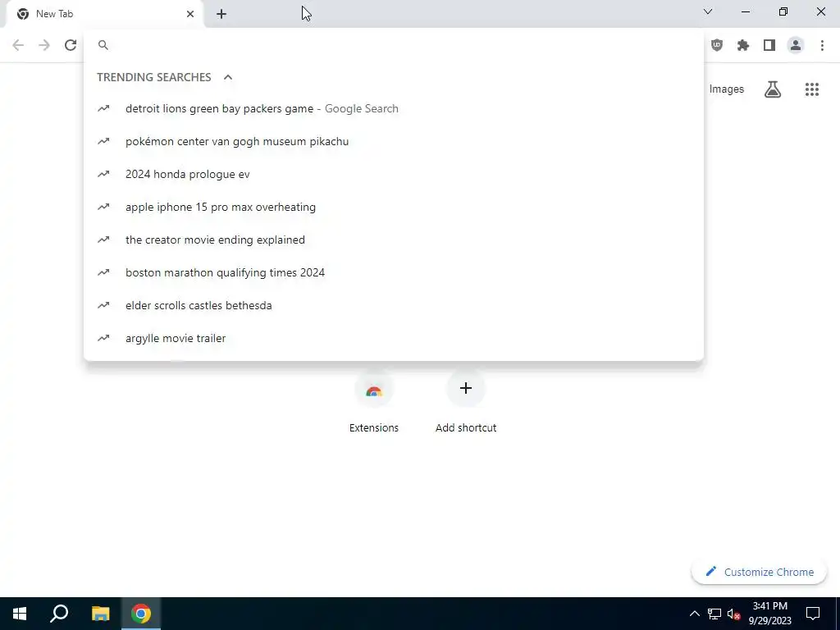Screen dimensions: 840x630
Task: Click the Customize Chrome button
Action: (x=759, y=572)
